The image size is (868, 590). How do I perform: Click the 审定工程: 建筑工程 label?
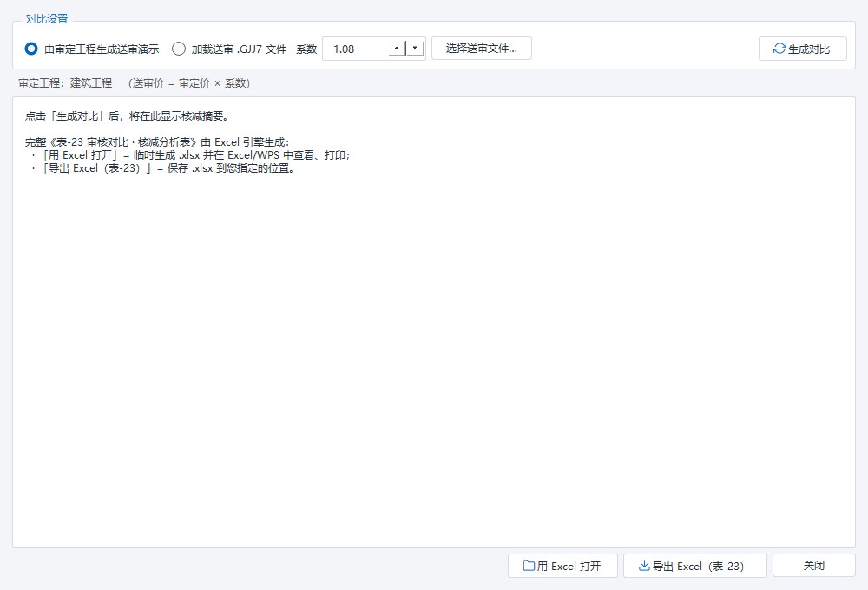[x=65, y=83]
